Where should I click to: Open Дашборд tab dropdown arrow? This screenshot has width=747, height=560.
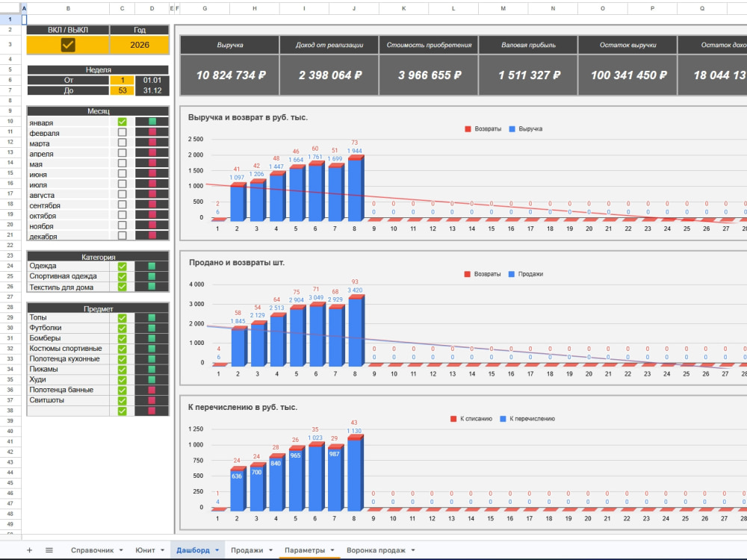point(217,550)
